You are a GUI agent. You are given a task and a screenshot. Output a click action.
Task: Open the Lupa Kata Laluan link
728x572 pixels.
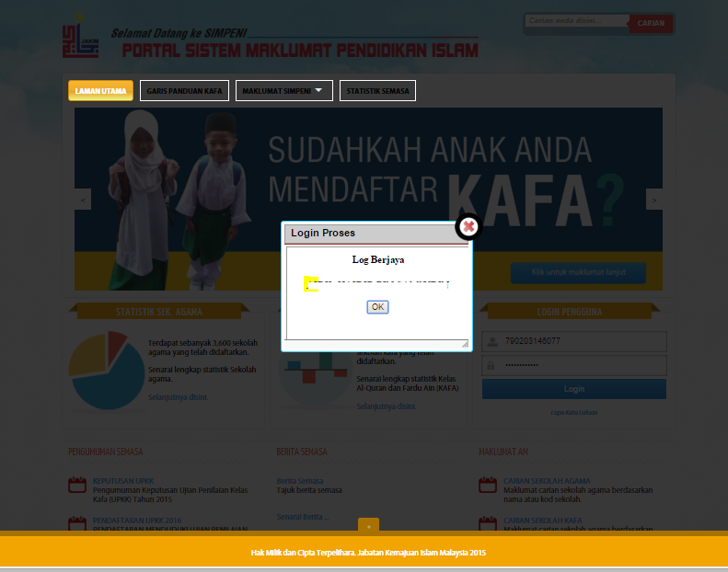pyautogui.click(x=574, y=412)
